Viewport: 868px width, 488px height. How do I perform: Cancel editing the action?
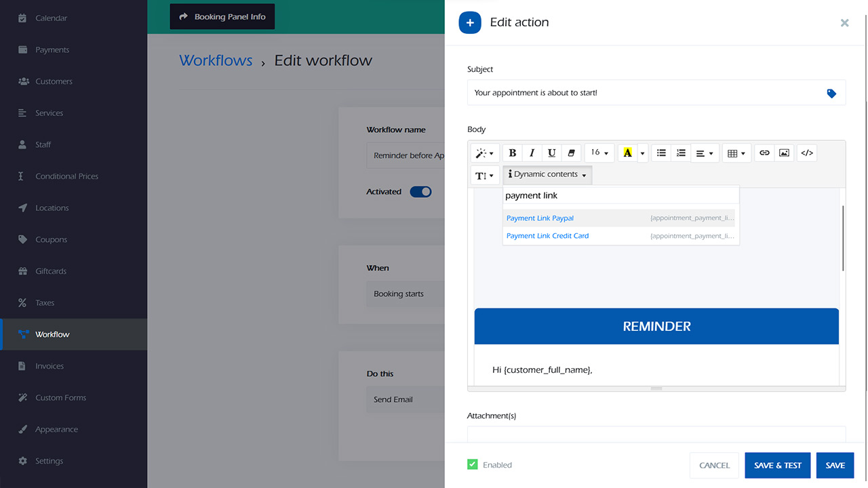714,465
